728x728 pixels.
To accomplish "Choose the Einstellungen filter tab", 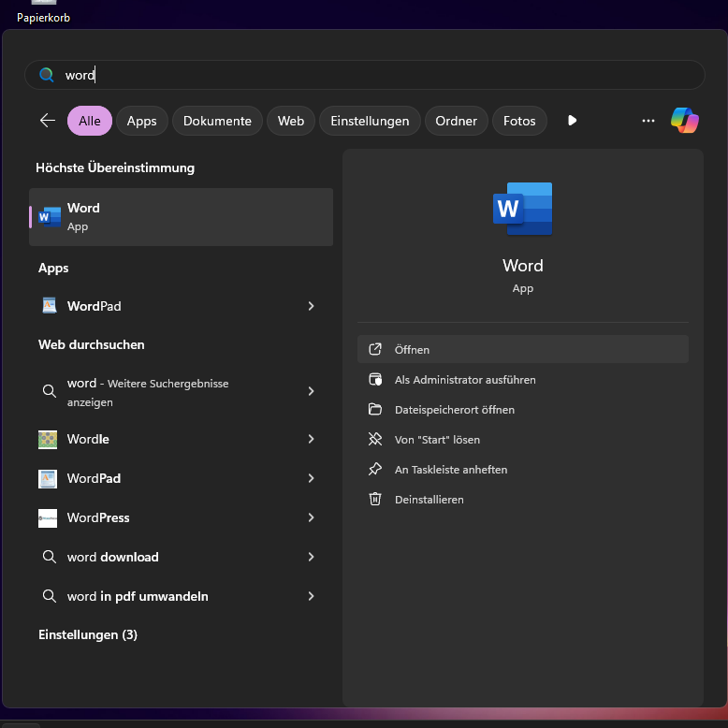I will (370, 121).
